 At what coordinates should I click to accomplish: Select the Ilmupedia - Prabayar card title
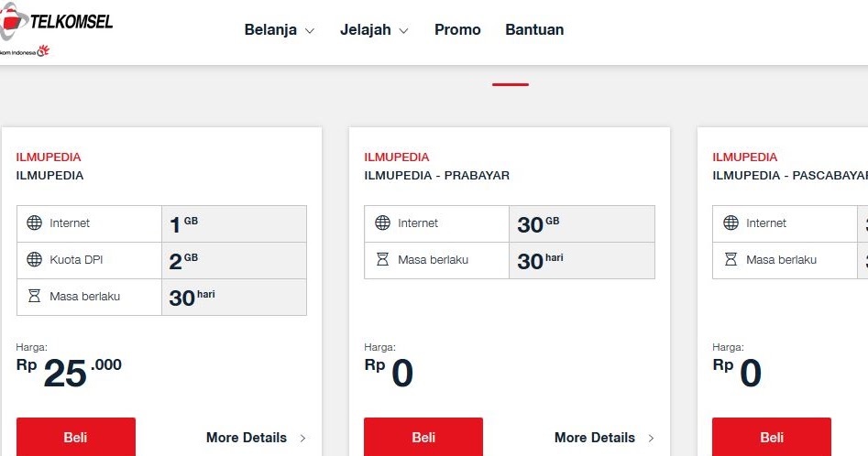(436, 176)
